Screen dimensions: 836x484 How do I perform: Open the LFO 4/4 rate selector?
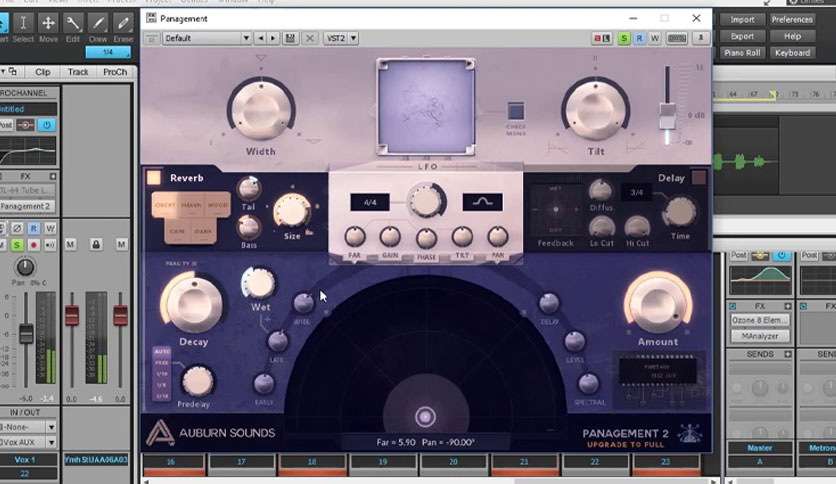coord(370,202)
